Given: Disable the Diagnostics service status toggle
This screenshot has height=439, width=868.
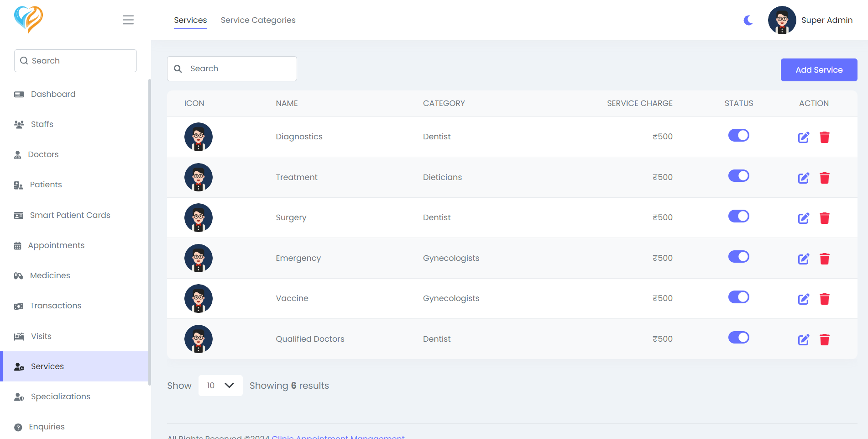Looking at the screenshot, I should coord(738,136).
